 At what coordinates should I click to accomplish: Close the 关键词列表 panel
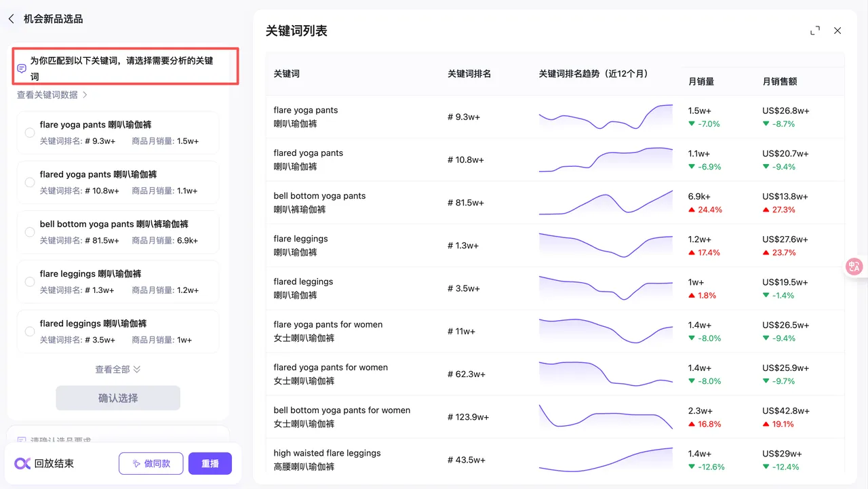tap(837, 31)
